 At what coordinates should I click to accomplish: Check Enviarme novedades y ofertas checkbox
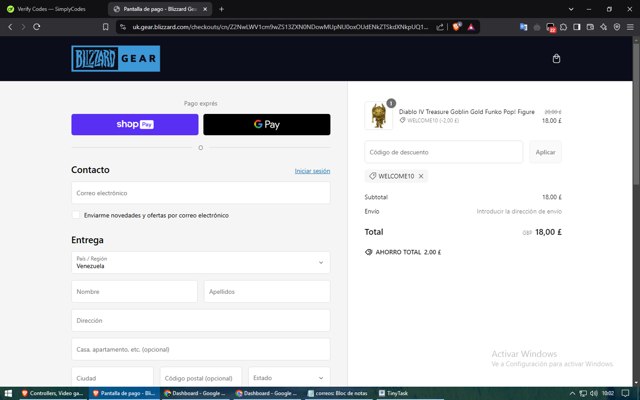click(76, 215)
